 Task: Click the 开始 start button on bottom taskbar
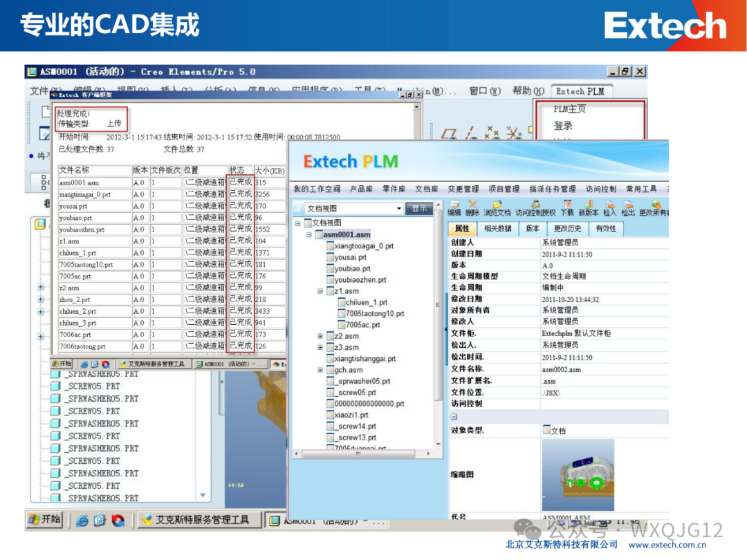[x=45, y=519]
